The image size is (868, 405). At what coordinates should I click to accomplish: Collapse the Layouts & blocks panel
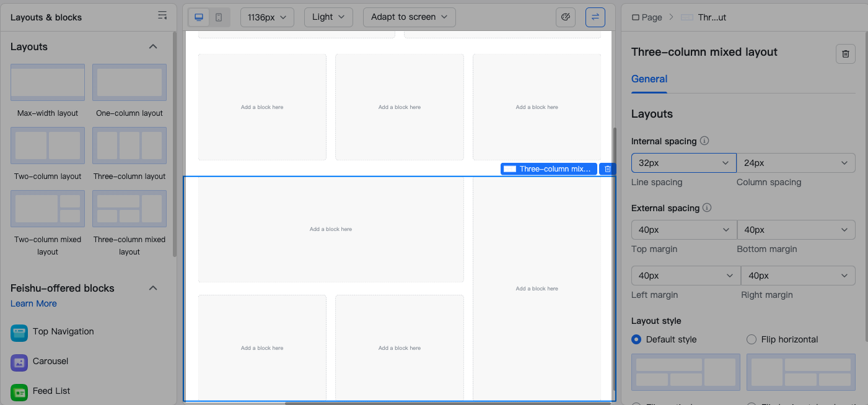coord(162,17)
